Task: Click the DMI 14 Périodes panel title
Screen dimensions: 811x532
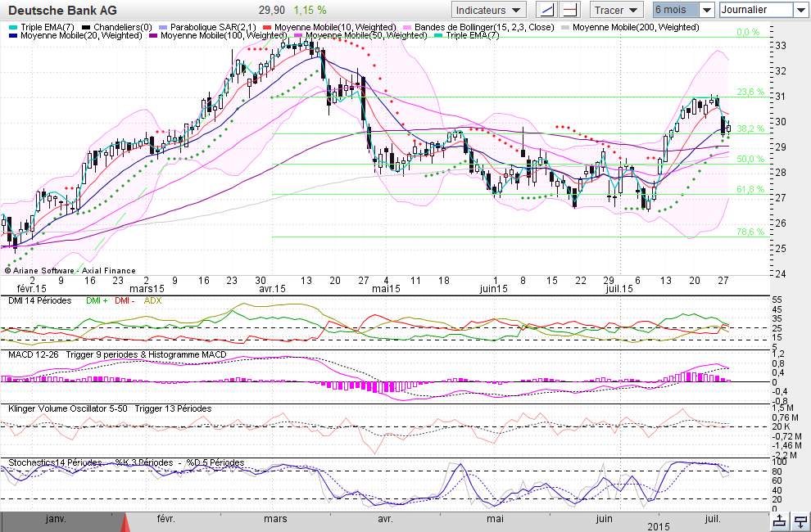Action: click(x=40, y=300)
